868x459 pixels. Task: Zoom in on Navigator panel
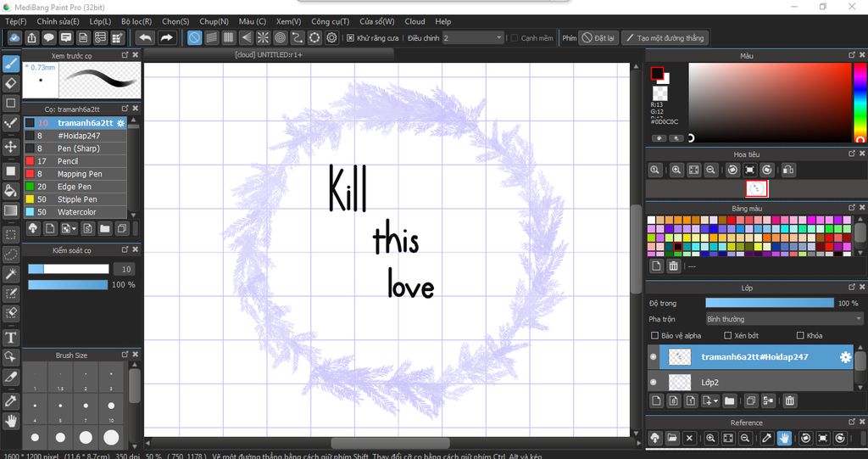(676, 170)
